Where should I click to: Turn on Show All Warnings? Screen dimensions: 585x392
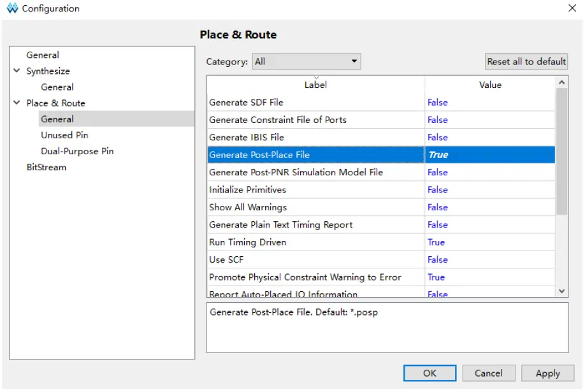coord(437,207)
